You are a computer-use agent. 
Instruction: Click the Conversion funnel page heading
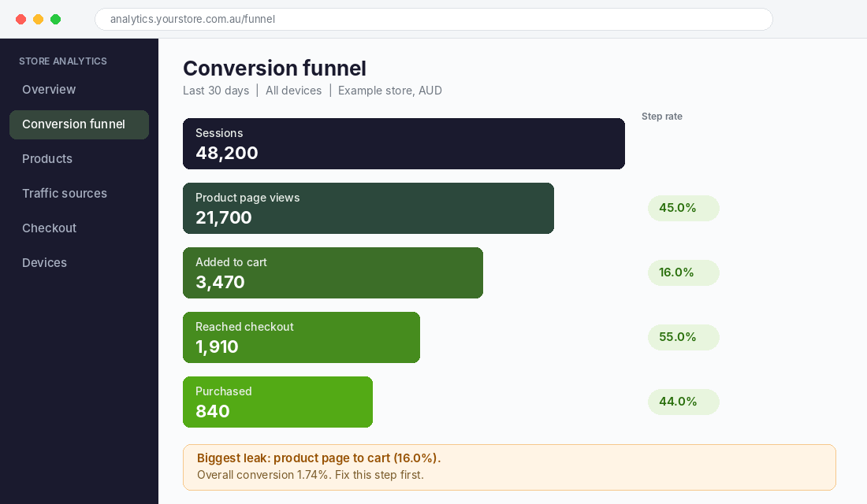click(275, 69)
